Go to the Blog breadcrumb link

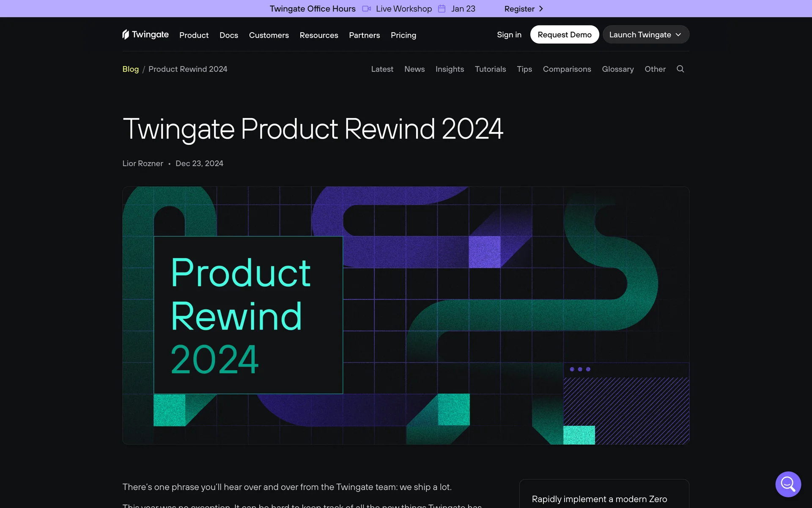[x=130, y=69]
